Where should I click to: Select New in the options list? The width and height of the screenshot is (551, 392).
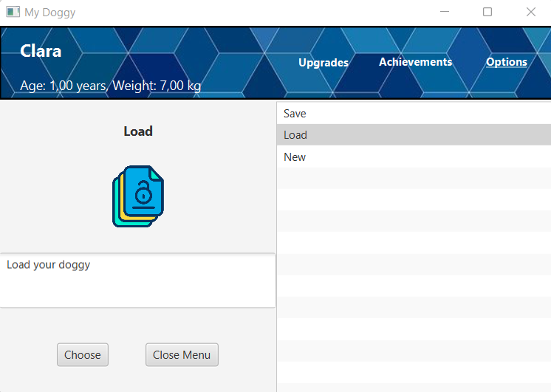[x=414, y=157]
